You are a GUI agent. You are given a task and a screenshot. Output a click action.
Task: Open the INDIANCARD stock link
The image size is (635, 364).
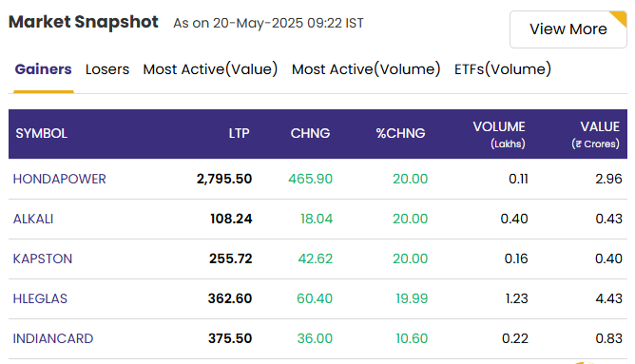tap(53, 338)
